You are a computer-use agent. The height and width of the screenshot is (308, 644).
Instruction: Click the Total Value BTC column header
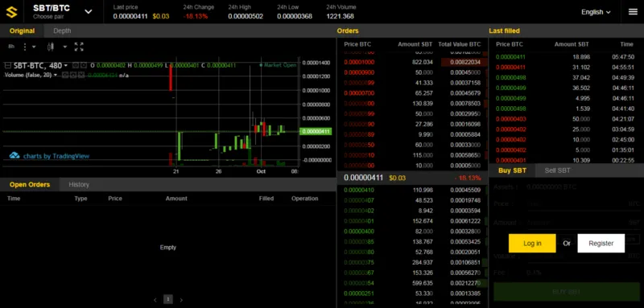(459, 44)
